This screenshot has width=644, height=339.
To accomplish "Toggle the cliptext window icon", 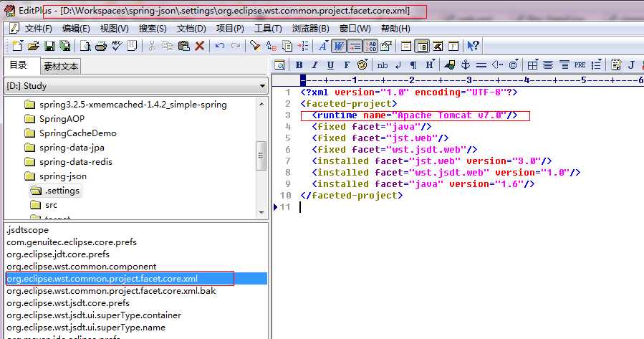I will click(422, 46).
